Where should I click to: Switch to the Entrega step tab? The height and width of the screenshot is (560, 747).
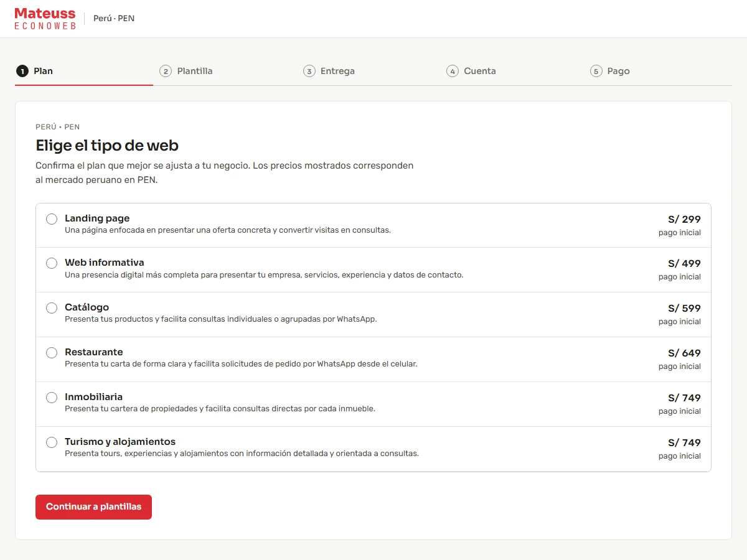[371, 71]
